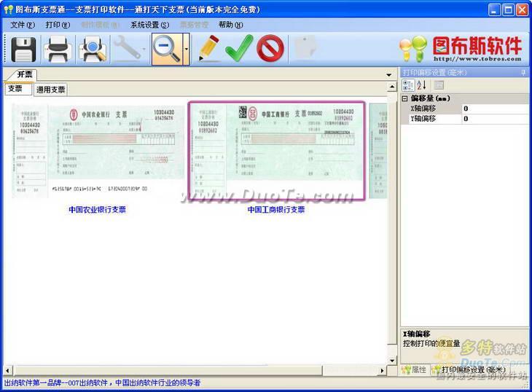Screen dimensions: 532x392
Task: Click the disabled wrench tool icon
Action: (x=128, y=48)
